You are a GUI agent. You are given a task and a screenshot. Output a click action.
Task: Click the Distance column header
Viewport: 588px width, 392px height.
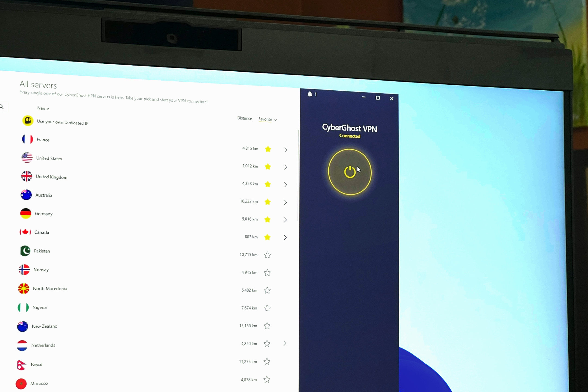point(244,118)
